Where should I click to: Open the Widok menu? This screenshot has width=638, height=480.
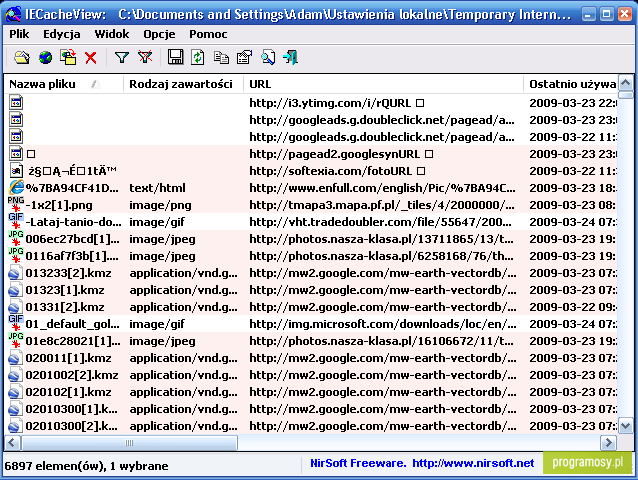tap(112, 34)
